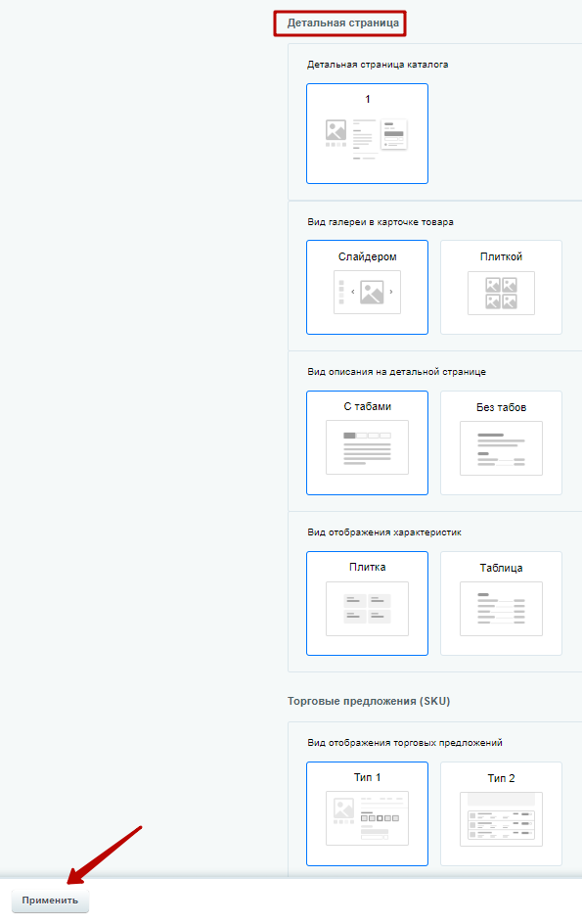
Task: Click the tabbed description preview icon
Action: (367, 447)
